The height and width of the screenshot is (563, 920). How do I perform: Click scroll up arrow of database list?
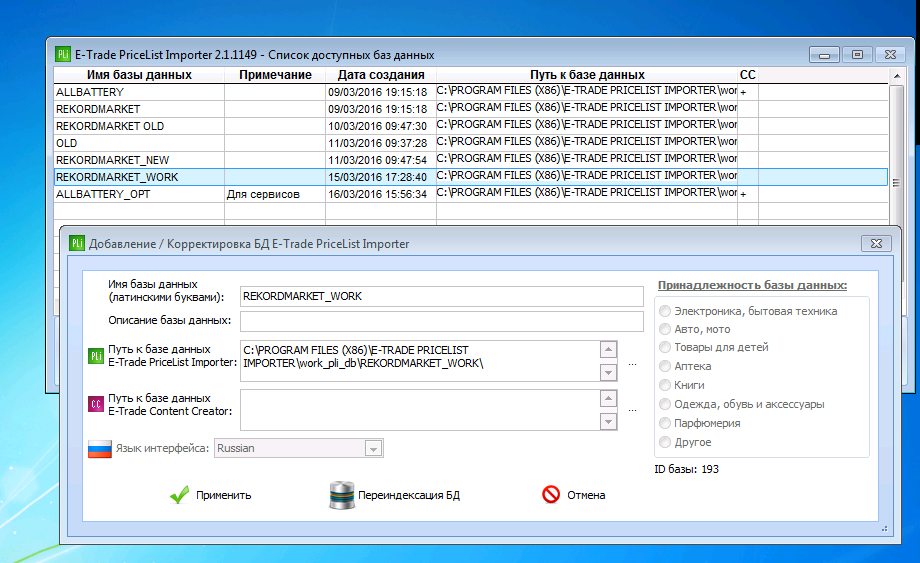pos(897,76)
